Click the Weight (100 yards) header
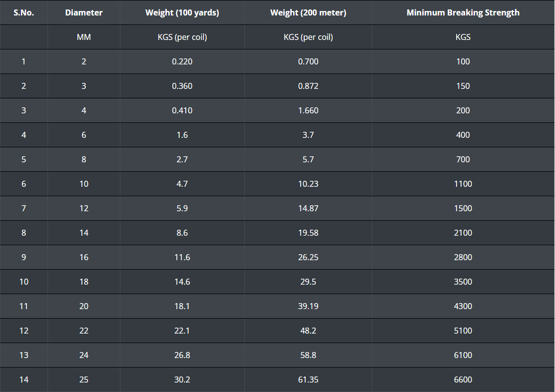The height and width of the screenshot is (392, 555). (182, 13)
